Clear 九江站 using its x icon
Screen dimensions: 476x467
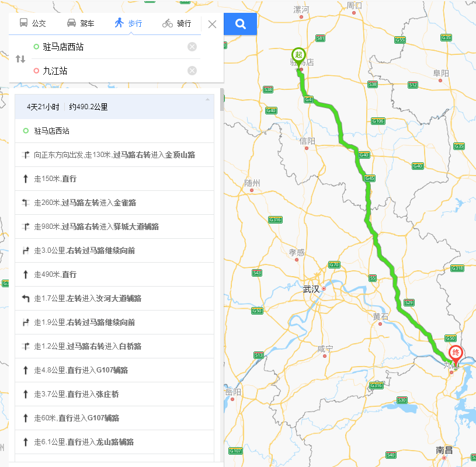[192, 71]
